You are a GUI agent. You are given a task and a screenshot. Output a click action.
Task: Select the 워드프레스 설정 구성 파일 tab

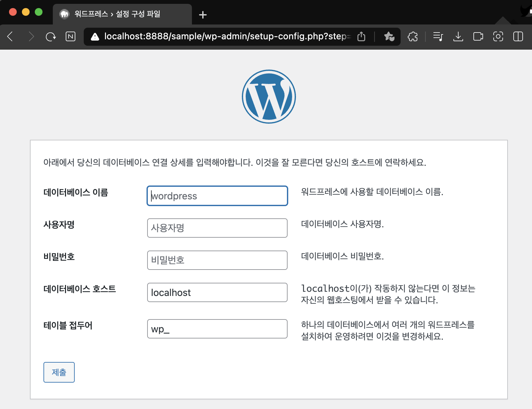click(x=122, y=14)
